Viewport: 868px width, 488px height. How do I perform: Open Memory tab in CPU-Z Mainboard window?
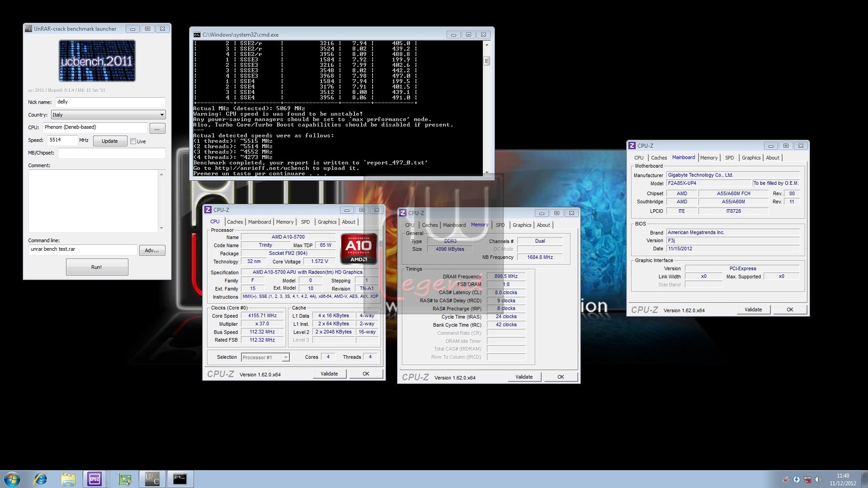(709, 158)
